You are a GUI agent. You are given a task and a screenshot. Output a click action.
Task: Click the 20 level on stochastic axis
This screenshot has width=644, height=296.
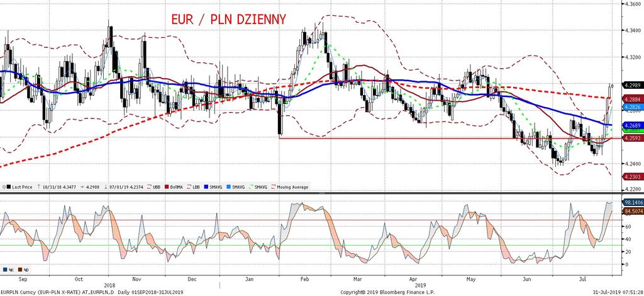point(627,252)
